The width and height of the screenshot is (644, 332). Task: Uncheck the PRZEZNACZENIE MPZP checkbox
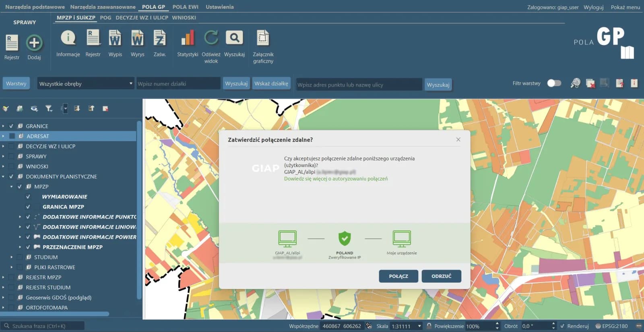tap(28, 247)
